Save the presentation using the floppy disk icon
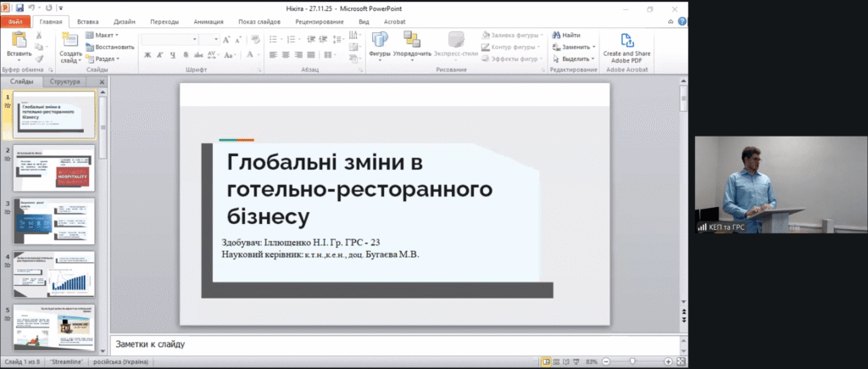This screenshot has width=868, height=369. (x=19, y=8)
